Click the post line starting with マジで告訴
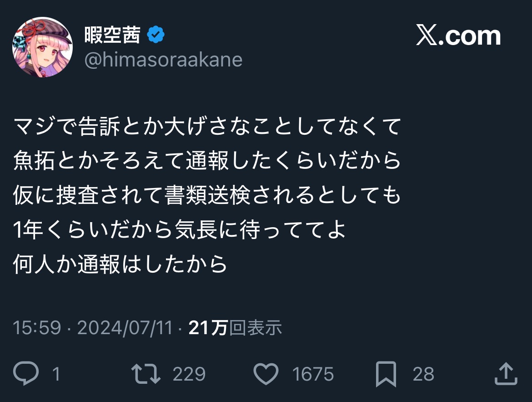The width and height of the screenshot is (532, 402). click(x=207, y=127)
